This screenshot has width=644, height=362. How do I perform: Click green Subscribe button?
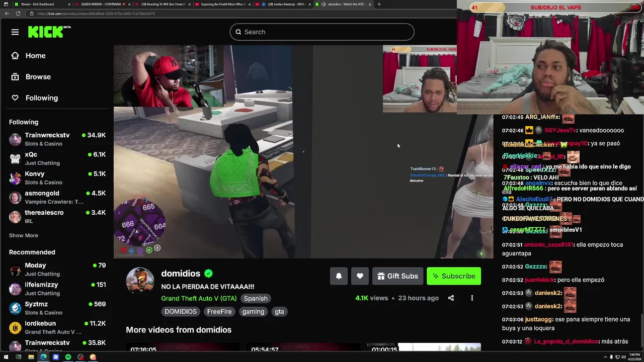pyautogui.click(x=454, y=276)
